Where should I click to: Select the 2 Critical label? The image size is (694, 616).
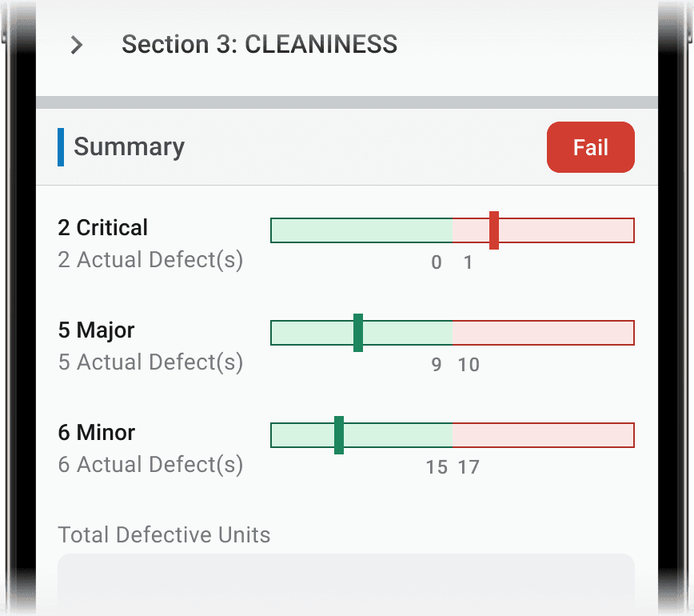(102, 228)
